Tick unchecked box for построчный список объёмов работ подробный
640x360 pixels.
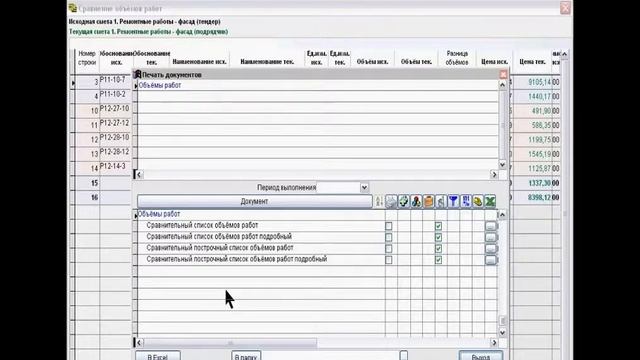389,260
